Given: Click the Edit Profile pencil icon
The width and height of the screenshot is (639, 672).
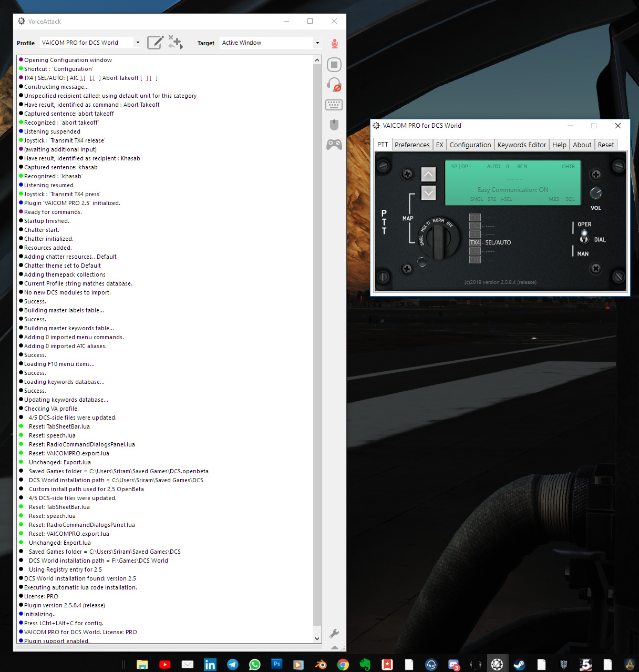Looking at the screenshot, I should (x=155, y=43).
